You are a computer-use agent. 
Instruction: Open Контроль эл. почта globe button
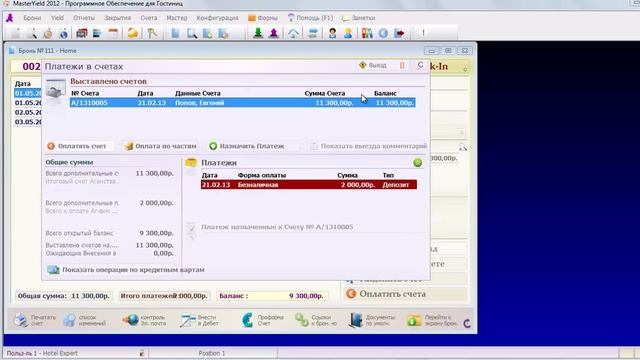pos(144,320)
